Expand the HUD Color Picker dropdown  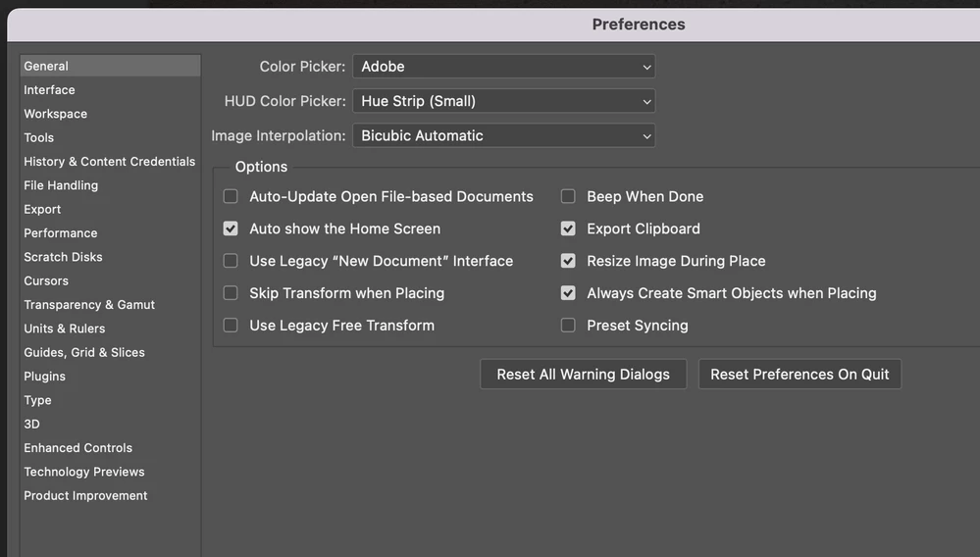click(x=504, y=101)
